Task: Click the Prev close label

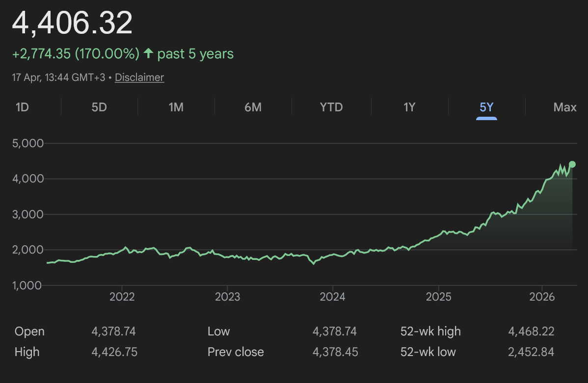Action: coord(236,352)
